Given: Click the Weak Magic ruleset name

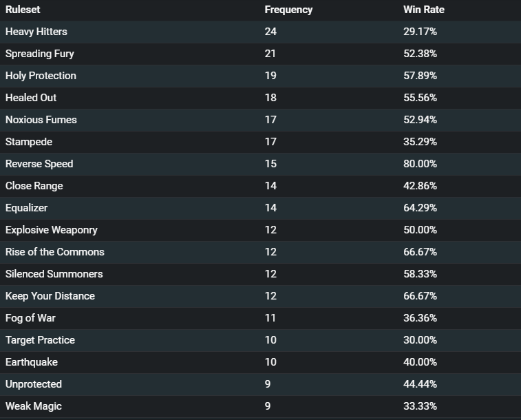Looking at the screenshot, I should (x=34, y=406).
